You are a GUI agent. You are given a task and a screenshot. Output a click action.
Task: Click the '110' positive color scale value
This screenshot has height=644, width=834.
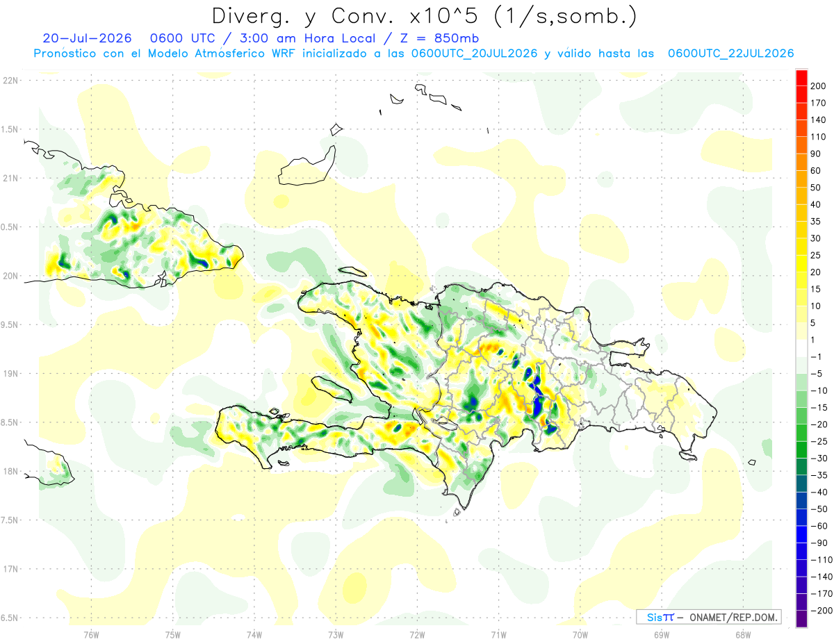[817, 137]
